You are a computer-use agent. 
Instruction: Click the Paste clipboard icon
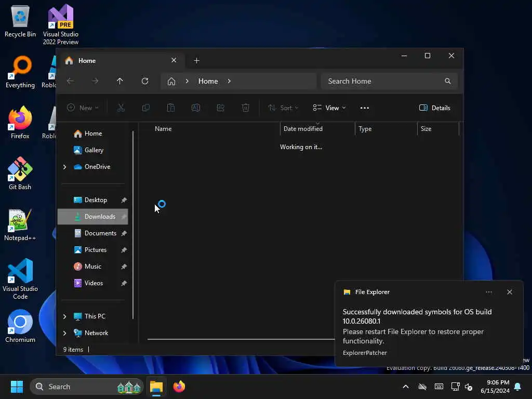170,108
